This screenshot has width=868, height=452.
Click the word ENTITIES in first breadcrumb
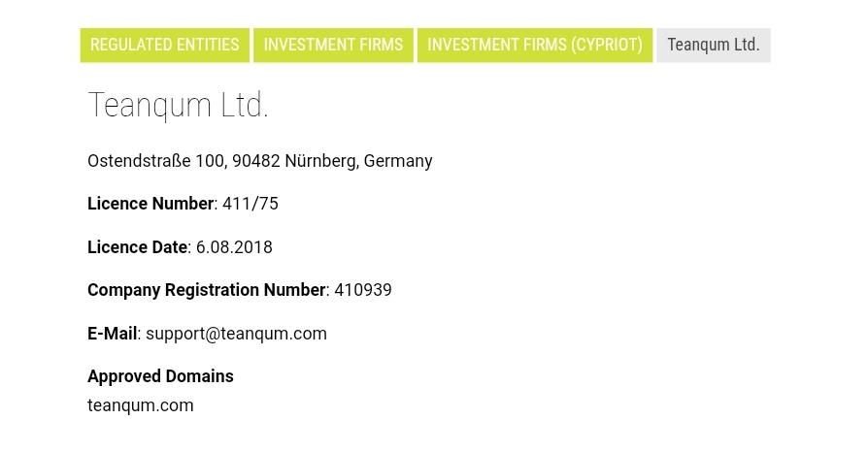pos(204,45)
